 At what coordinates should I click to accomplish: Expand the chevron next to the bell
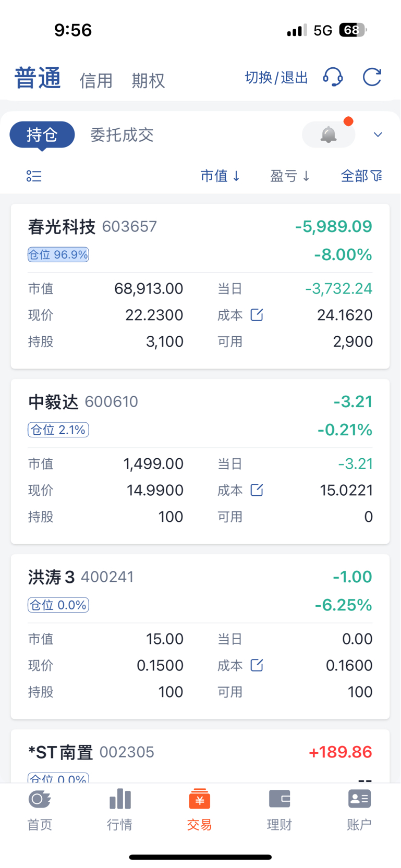[x=378, y=135]
